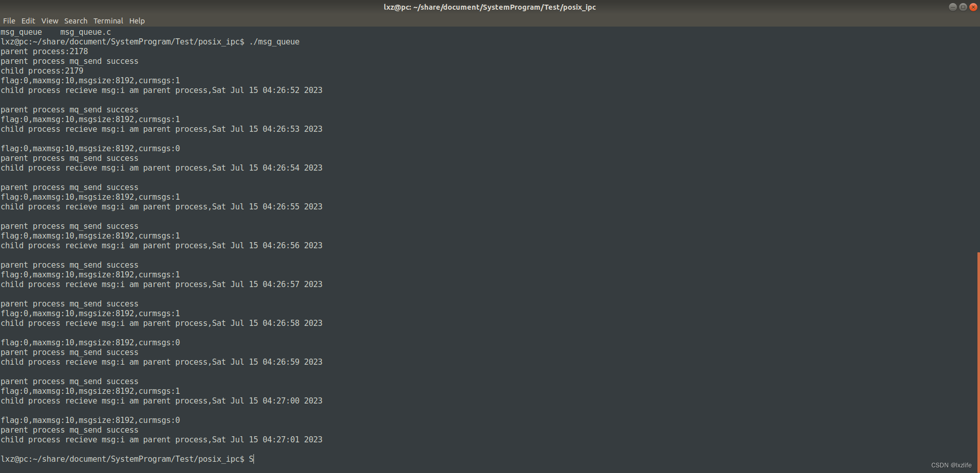
Task: Open the File menu
Action: click(9, 21)
